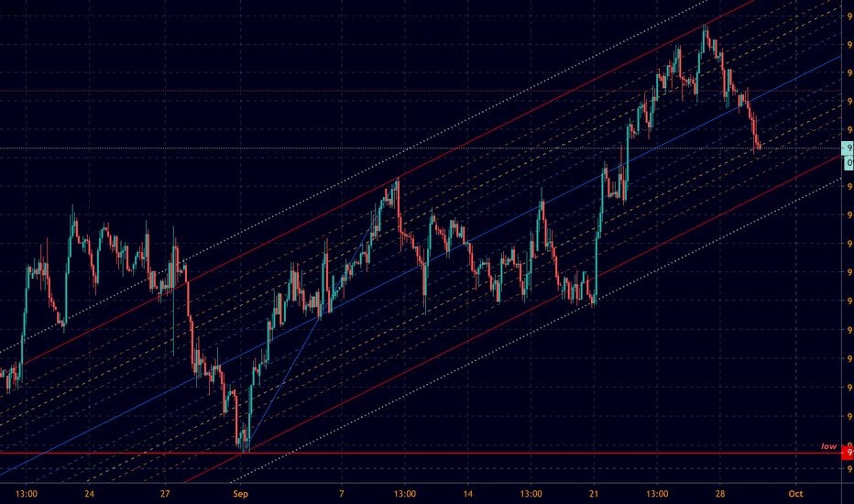Select the red low price tag on price axis
This screenshot has height=504, width=854.
click(848, 453)
